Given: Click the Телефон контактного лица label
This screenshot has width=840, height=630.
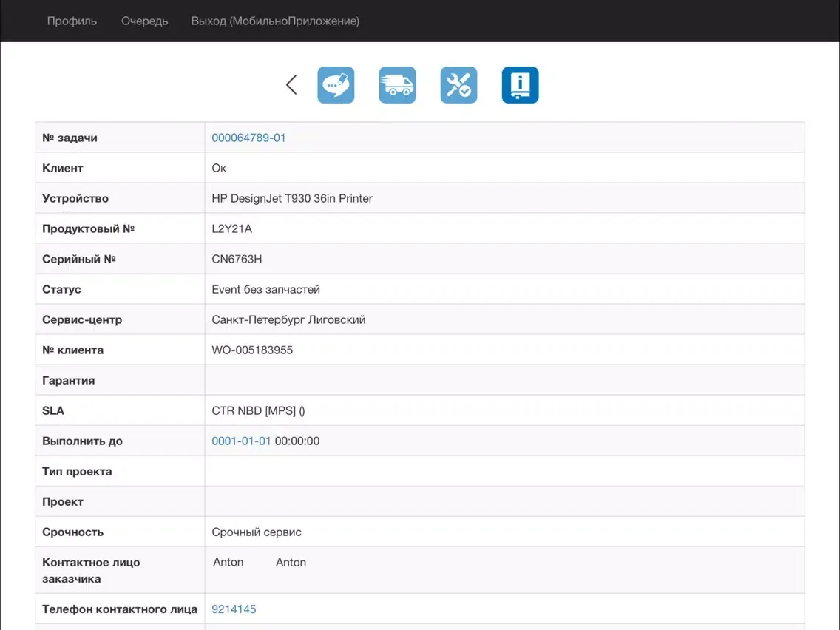Looking at the screenshot, I should click(x=120, y=609).
